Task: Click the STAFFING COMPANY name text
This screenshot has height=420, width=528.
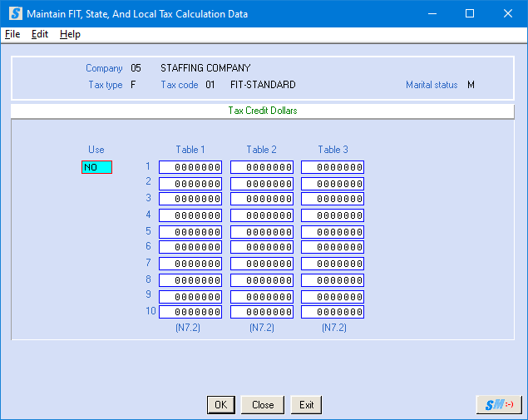Action: 205,68
